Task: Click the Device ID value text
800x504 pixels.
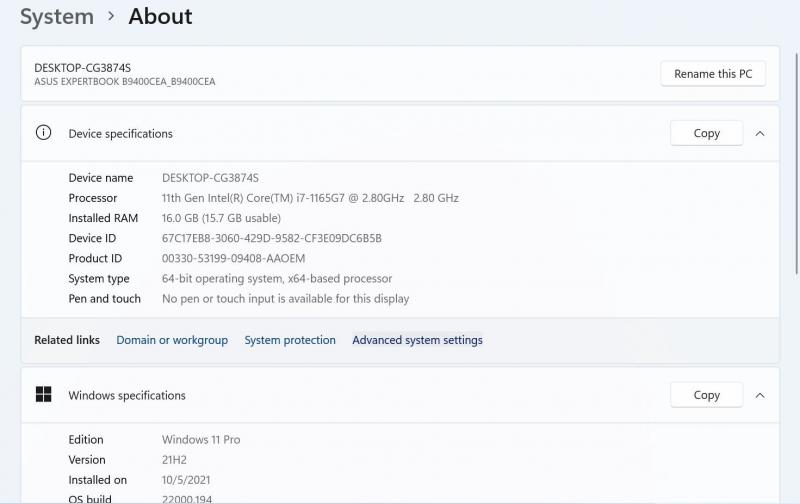Action: (x=272, y=238)
